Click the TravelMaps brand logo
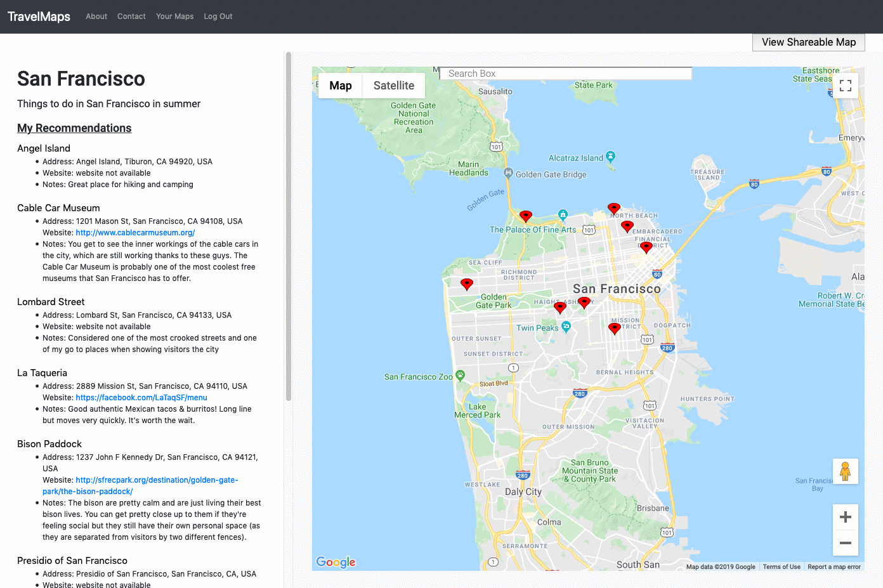883x588 pixels. 39,16
